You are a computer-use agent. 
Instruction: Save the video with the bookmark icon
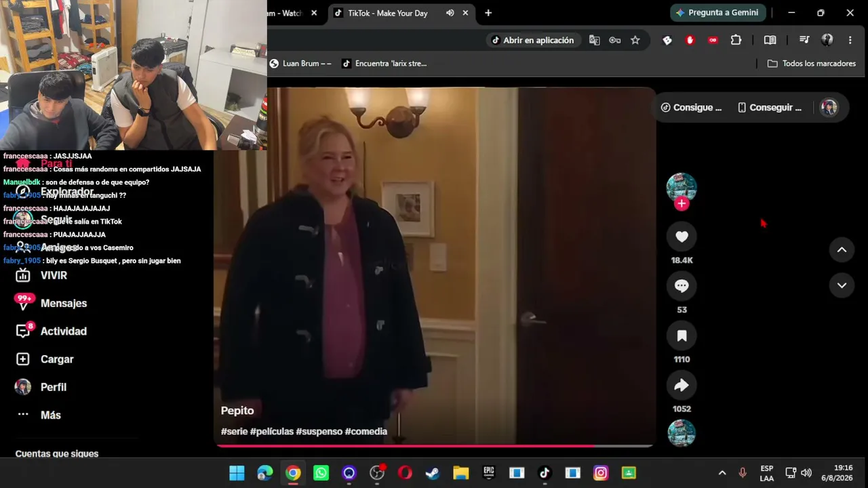[x=682, y=335]
